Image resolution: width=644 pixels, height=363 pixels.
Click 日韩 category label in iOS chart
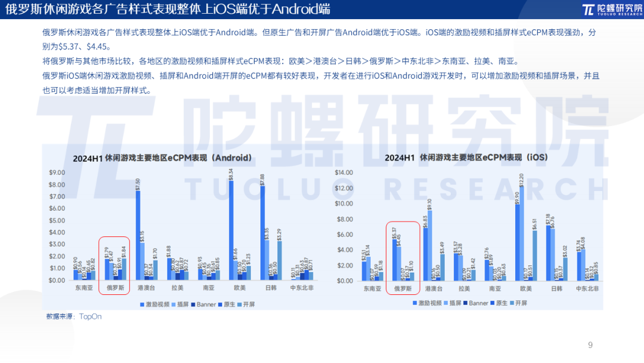(556, 288)
